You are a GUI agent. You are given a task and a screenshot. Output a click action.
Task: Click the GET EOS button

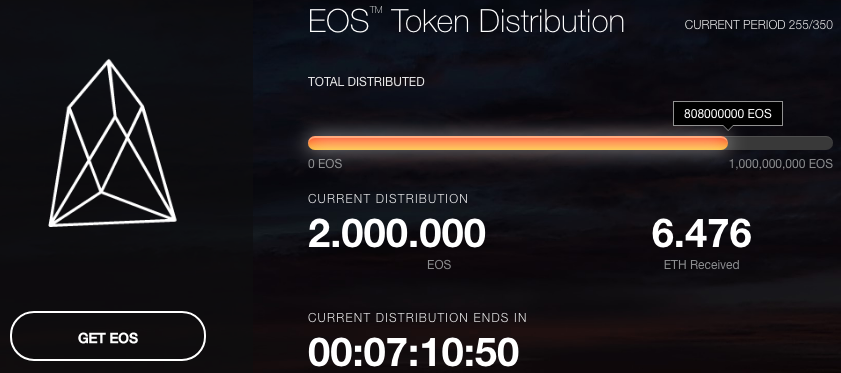point(108,337)
